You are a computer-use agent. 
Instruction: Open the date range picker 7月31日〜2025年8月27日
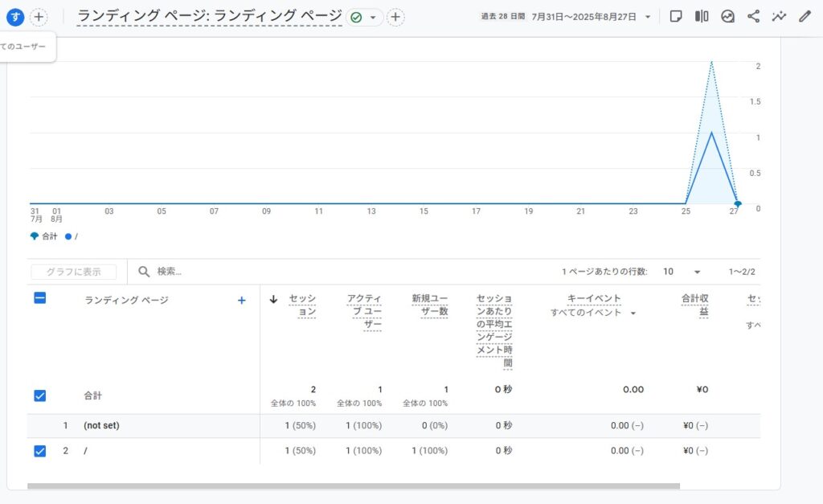click(592, 17)
